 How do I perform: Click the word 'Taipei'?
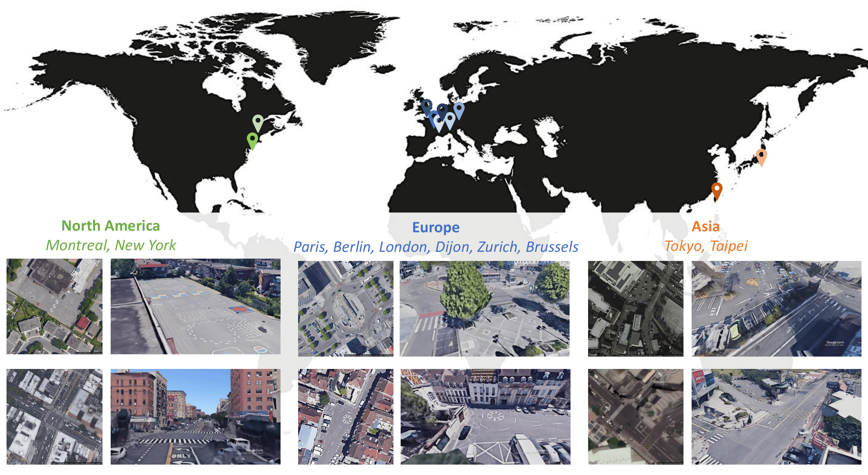click(x=729, y=246)
